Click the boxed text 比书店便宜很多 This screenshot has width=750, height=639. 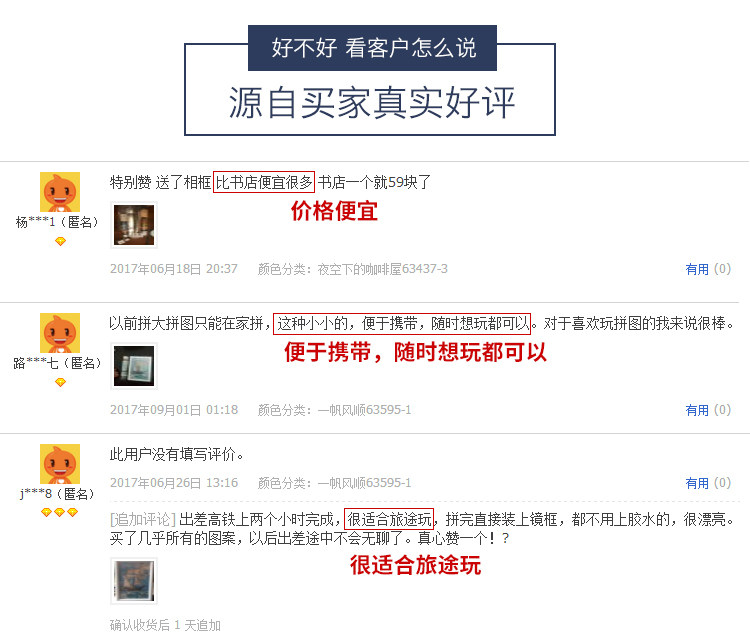click(264, 182)
